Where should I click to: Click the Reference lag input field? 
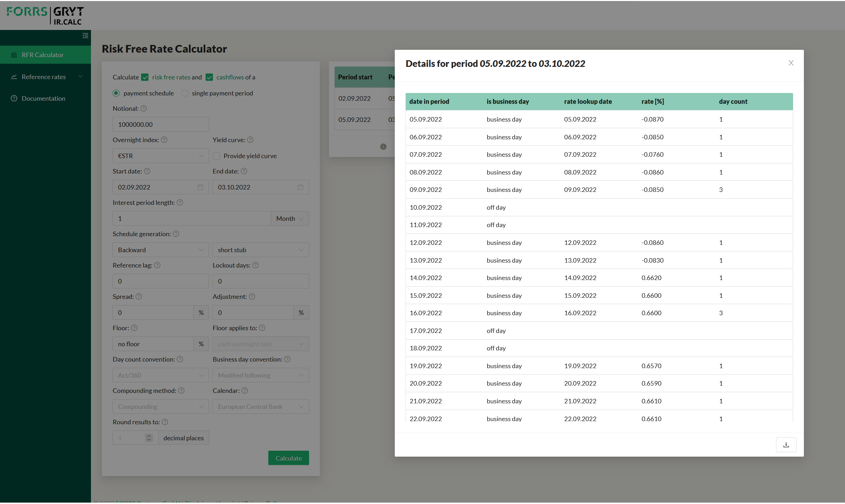point(161,281)
